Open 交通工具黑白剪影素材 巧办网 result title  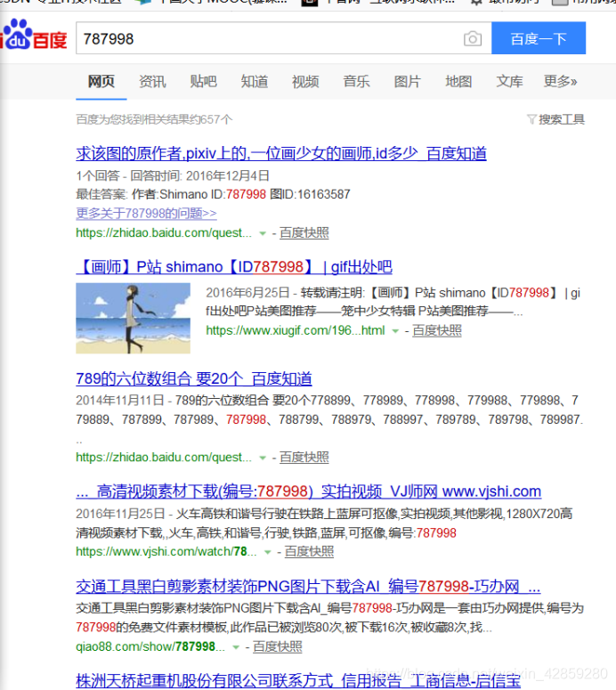[308, 586]
